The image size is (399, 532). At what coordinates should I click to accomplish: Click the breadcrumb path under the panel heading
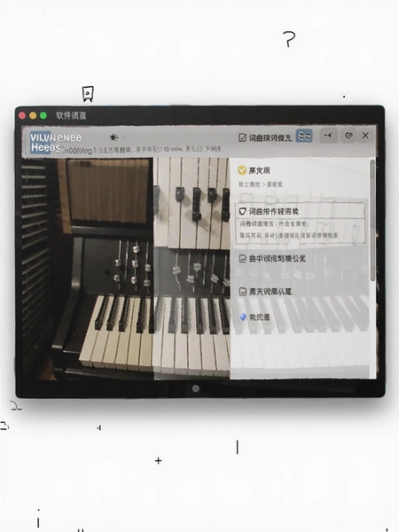click(x=261, y=184)
